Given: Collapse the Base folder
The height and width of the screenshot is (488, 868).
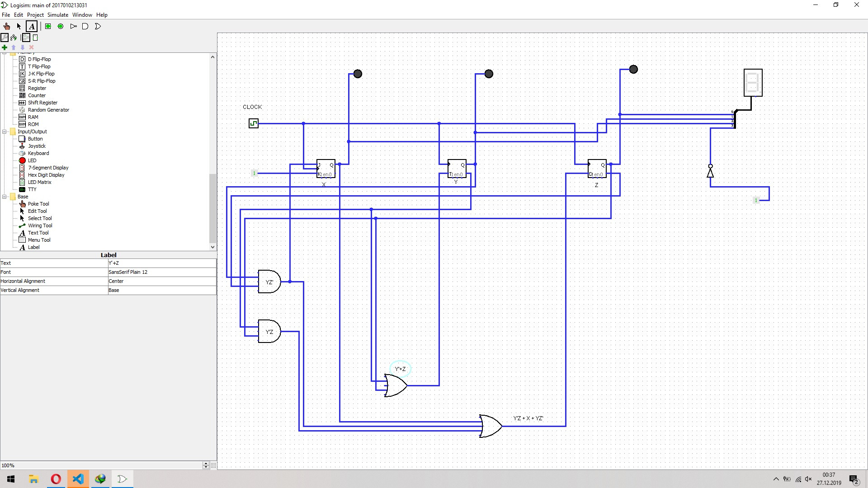Looking at the screenshot, I should point(5,197).
